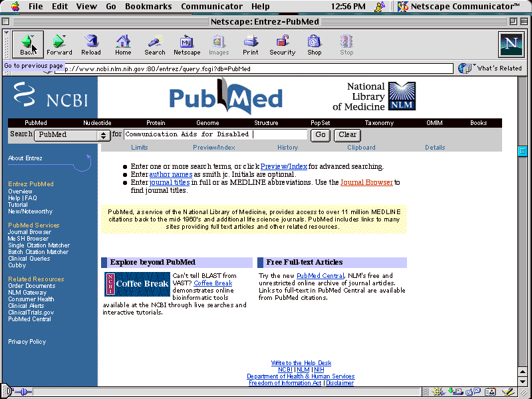
Task: Open the Go menu
Action: (110, 6)
